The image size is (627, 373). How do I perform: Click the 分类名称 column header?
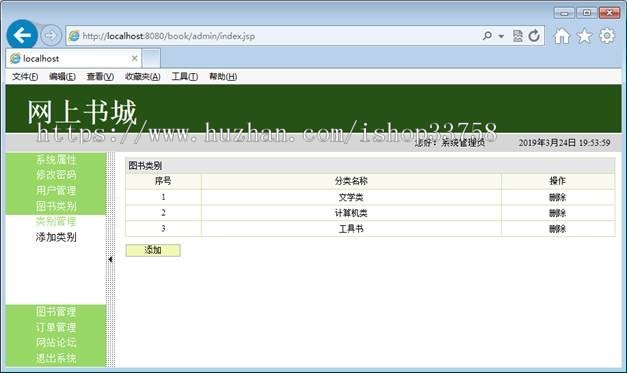coord(351,181)
